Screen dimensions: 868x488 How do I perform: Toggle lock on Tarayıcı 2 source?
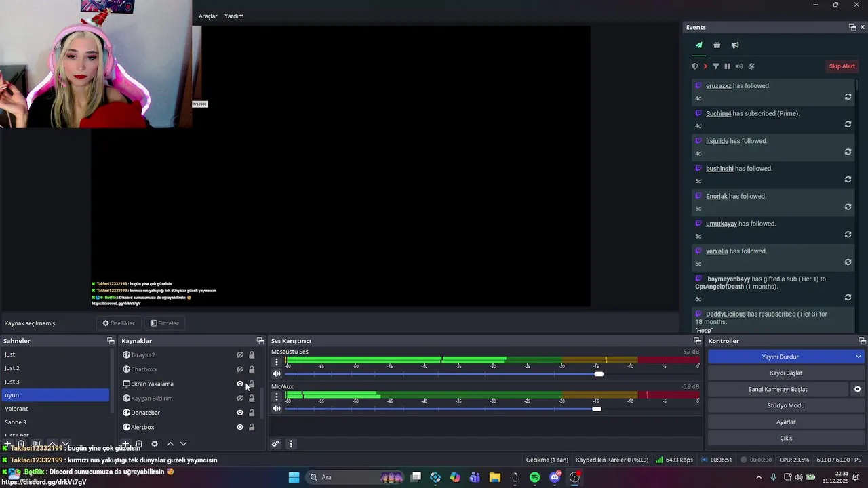pos(252,355)
